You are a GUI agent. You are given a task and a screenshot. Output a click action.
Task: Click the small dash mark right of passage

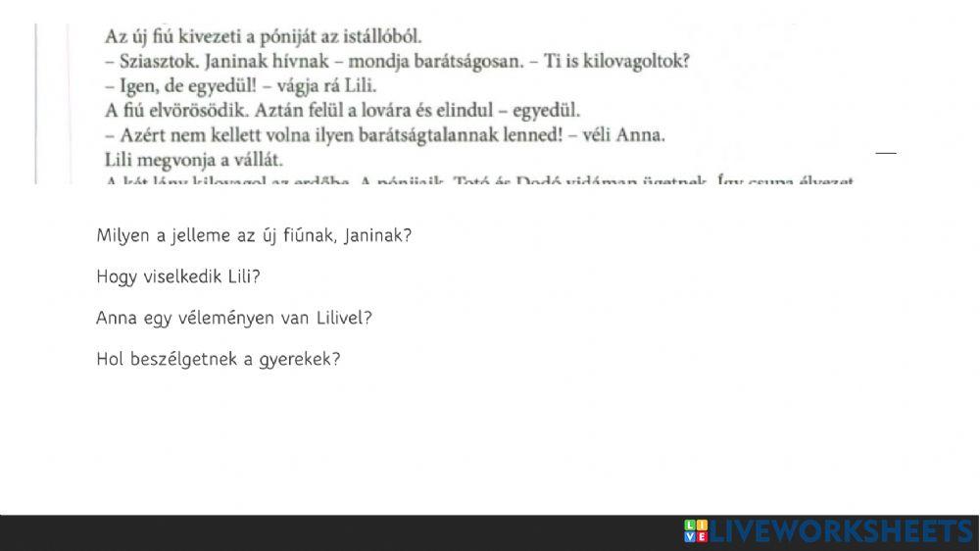point(886,153)
